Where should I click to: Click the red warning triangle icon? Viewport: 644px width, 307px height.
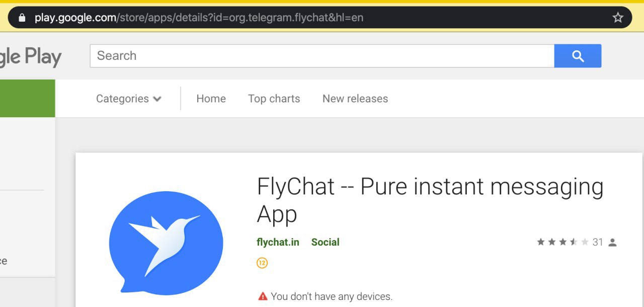click(x=263, y=296)
